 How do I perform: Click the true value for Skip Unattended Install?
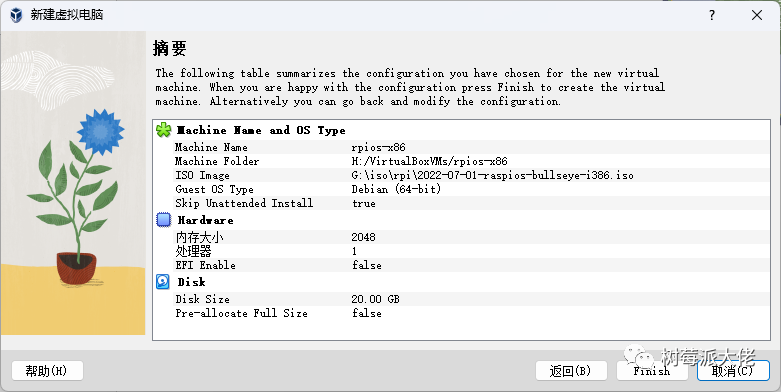(364, 203)
